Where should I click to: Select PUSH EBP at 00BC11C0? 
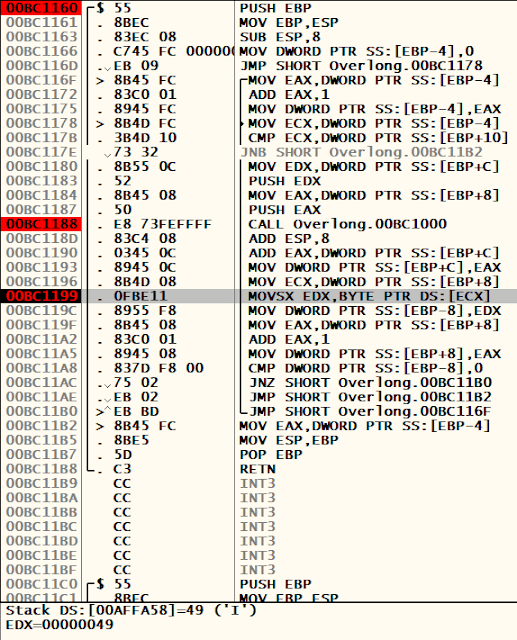[x=275, y=584]
